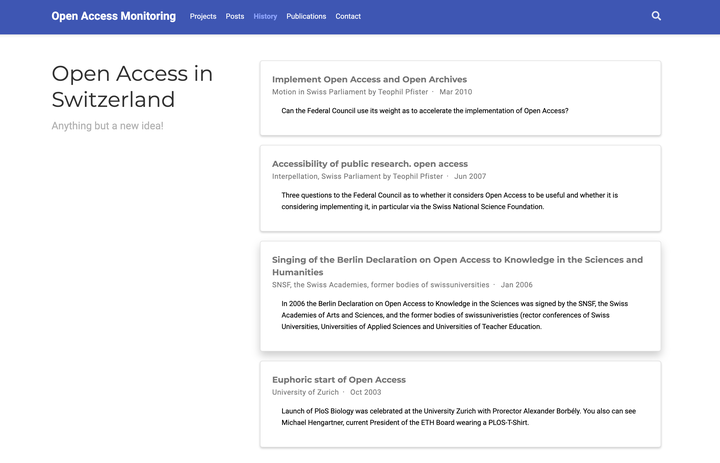Open the Projects menu item
720x463 pixels.
click(203, 16)
